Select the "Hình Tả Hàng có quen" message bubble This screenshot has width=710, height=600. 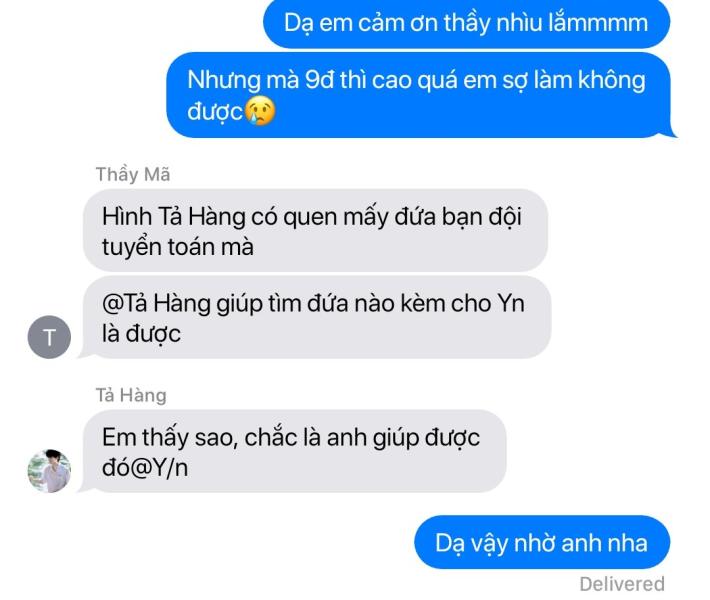(316, 230)
